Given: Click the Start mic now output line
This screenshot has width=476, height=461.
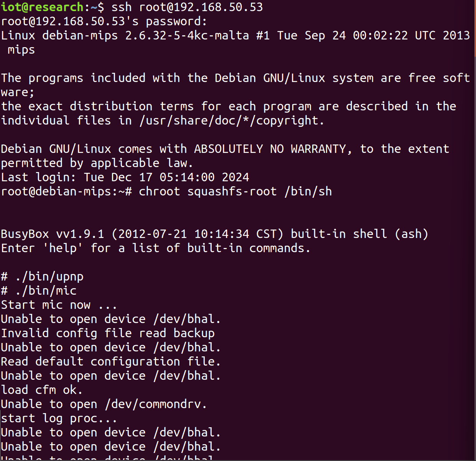Looking at the screenshot, I should [x=59, y=305].
